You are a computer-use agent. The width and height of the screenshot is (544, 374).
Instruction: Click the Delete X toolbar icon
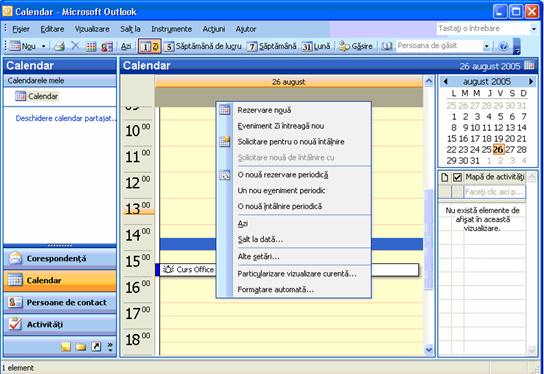75,46
